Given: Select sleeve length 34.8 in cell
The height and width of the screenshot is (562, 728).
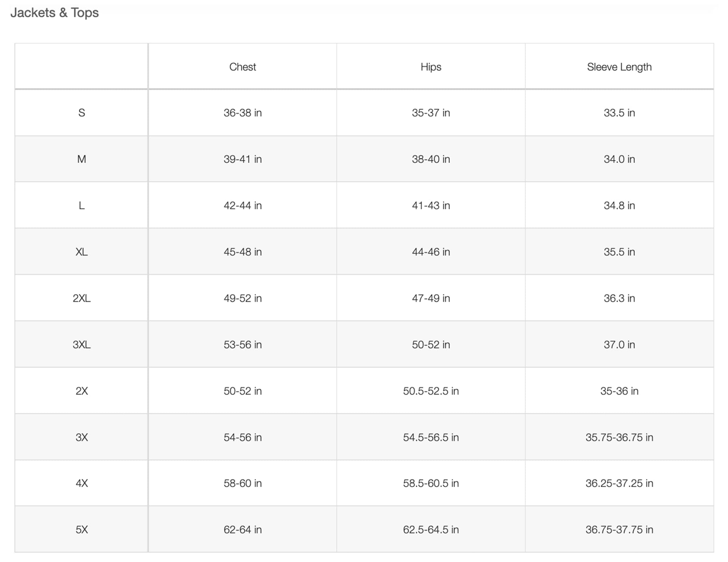Looking at the screenshot, I should pos(619,206).
